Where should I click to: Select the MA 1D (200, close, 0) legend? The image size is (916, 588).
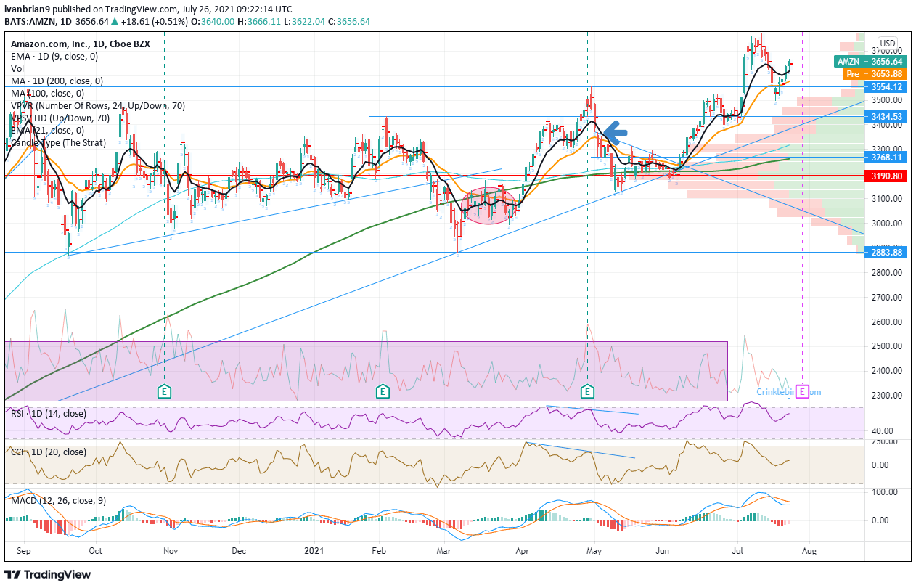[x=57, y=81]
